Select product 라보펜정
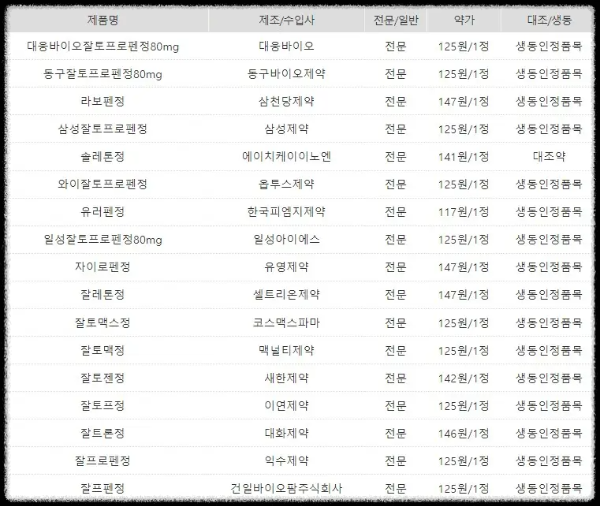Viewport: 600px width, 506px height. [x=103, y=101]
